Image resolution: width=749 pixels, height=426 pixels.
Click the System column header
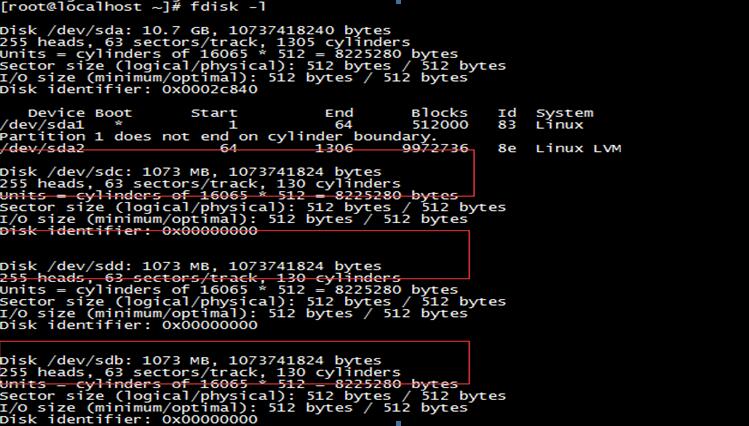click(565, 114)
